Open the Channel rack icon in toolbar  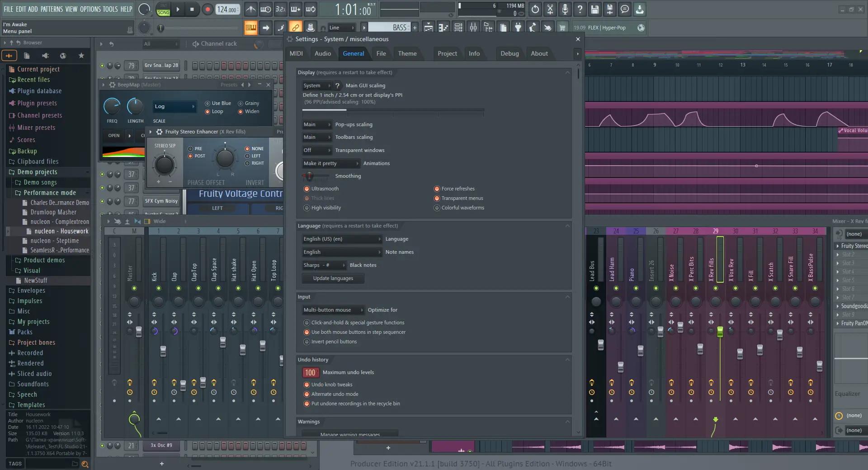coord(458,27)
